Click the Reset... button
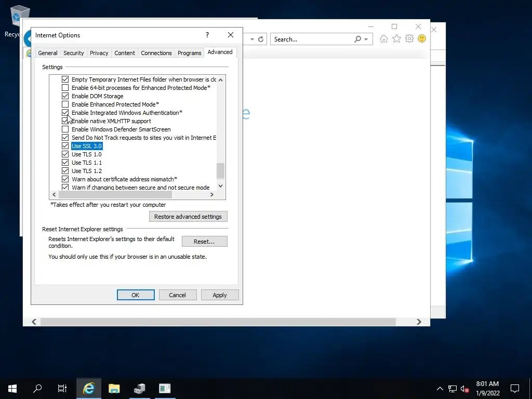The height and width of the screenshot is (399, 532). click(x=204, y=242)
